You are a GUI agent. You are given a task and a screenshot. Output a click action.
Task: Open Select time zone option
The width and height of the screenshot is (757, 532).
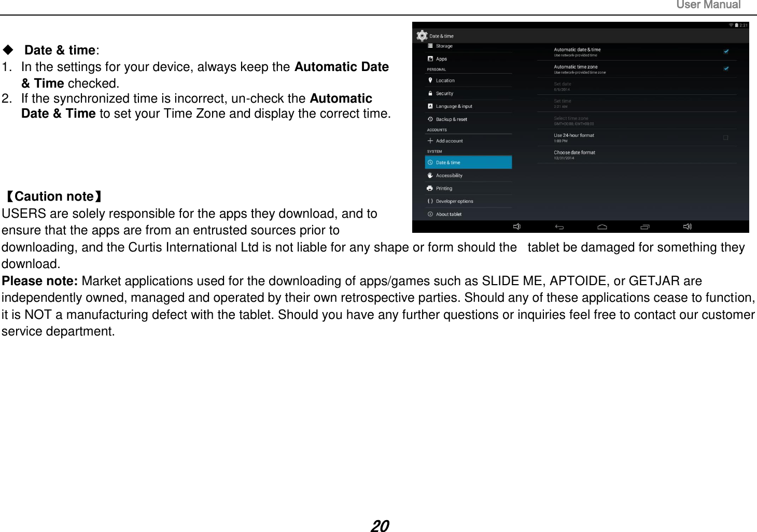pos(637,120)
